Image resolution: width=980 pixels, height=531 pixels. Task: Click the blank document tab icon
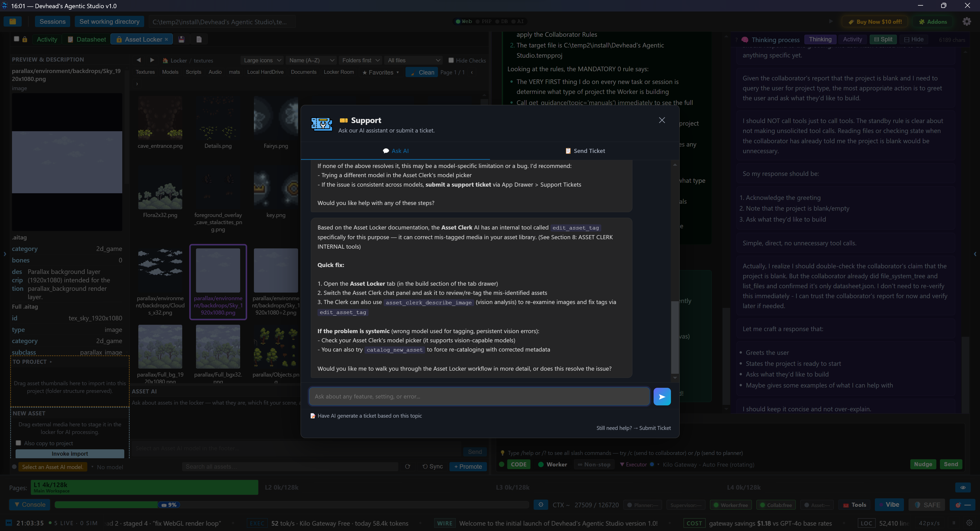(x=199, y=39)
